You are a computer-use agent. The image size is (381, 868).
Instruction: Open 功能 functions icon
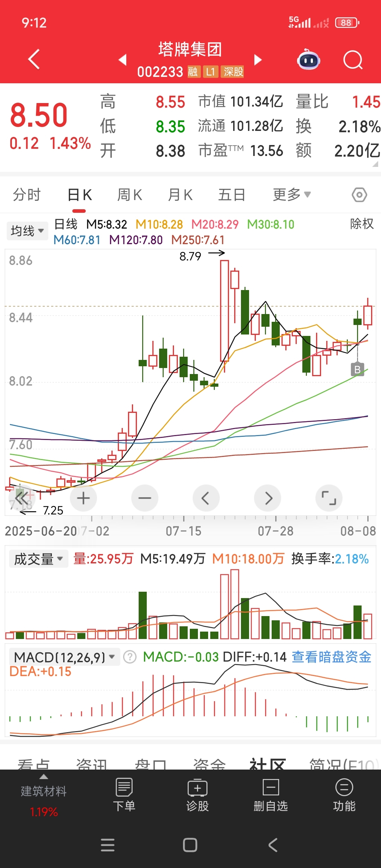coord(344,795)
